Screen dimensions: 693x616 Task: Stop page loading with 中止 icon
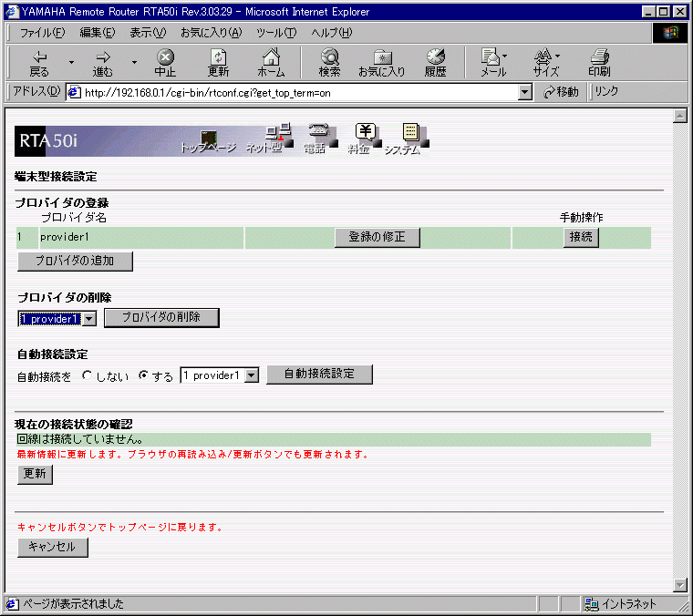pos(165,63)
